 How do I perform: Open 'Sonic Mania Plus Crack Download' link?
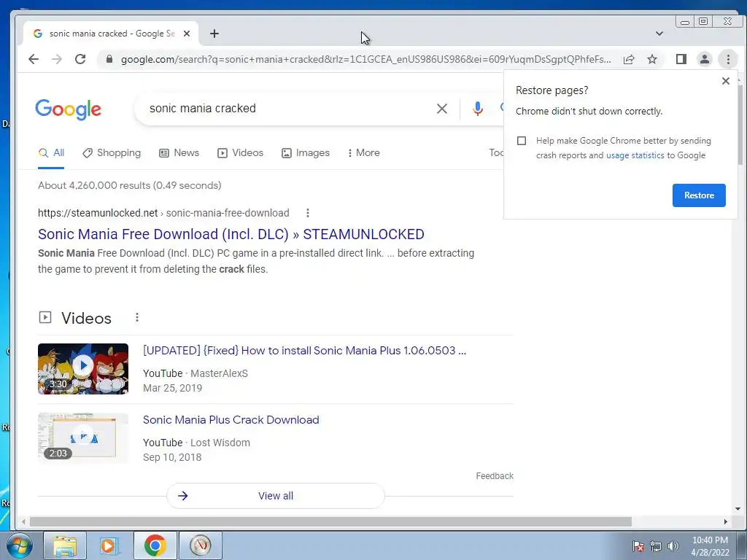tap(231, 419)
